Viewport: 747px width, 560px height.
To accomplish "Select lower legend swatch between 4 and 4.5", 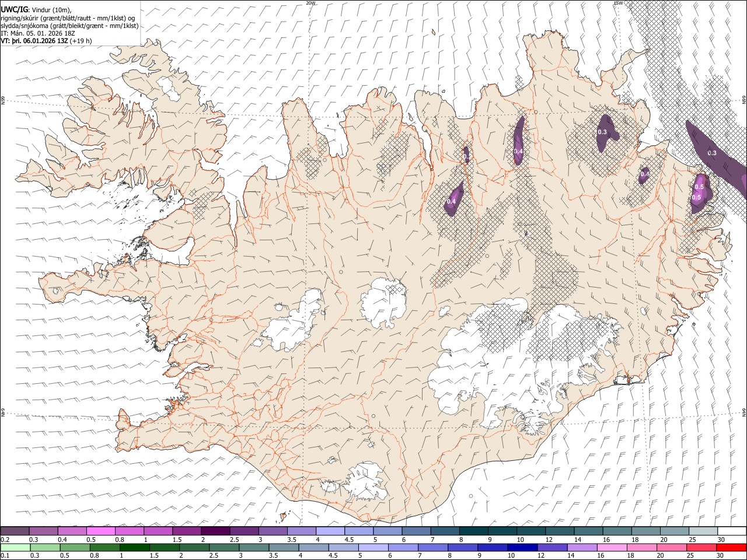I will tap(313, 547).
